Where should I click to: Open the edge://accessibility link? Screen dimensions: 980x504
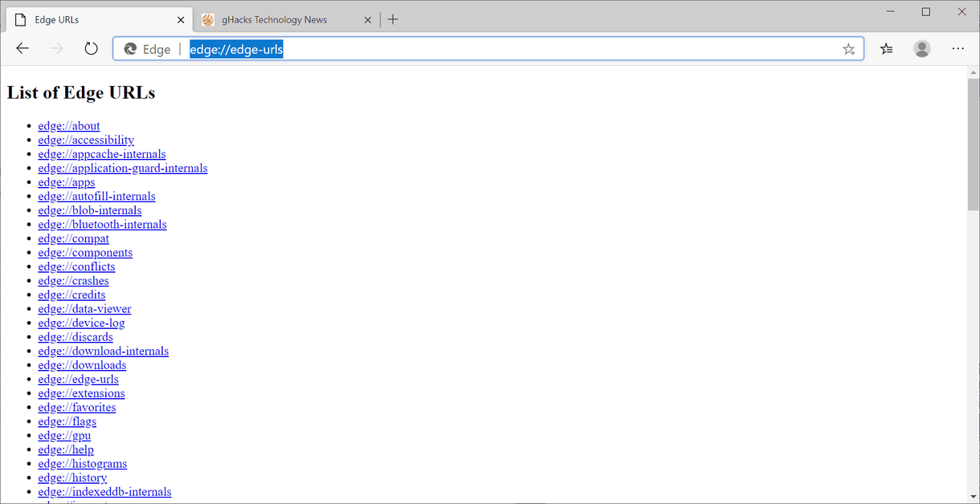[86, 140]
